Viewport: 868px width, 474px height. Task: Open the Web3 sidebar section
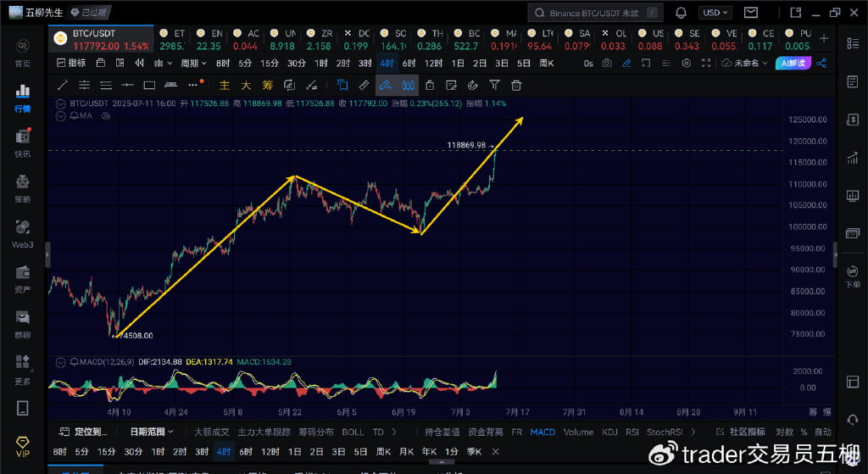(23, 234)
